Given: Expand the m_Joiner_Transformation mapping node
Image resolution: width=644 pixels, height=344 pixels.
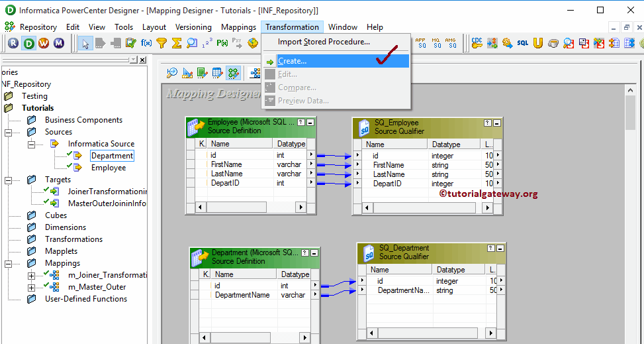Looking at the screenshot, I should coord(31,276).
